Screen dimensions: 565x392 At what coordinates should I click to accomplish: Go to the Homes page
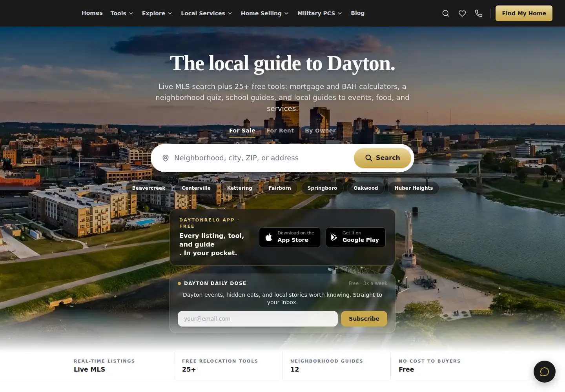click(x=92, y=13)
